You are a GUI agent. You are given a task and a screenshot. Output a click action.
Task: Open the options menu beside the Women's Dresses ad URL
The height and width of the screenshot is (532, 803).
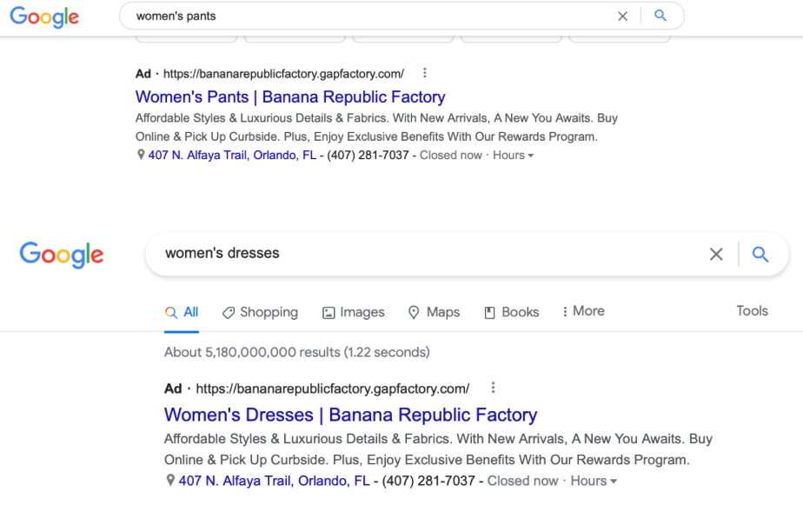pos(493,388)
